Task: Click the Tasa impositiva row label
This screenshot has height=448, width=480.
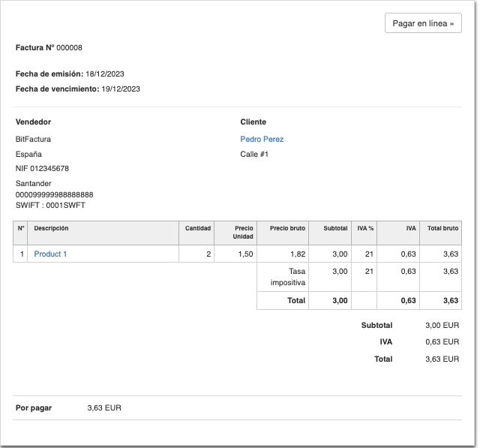Action: coord(287,277)
